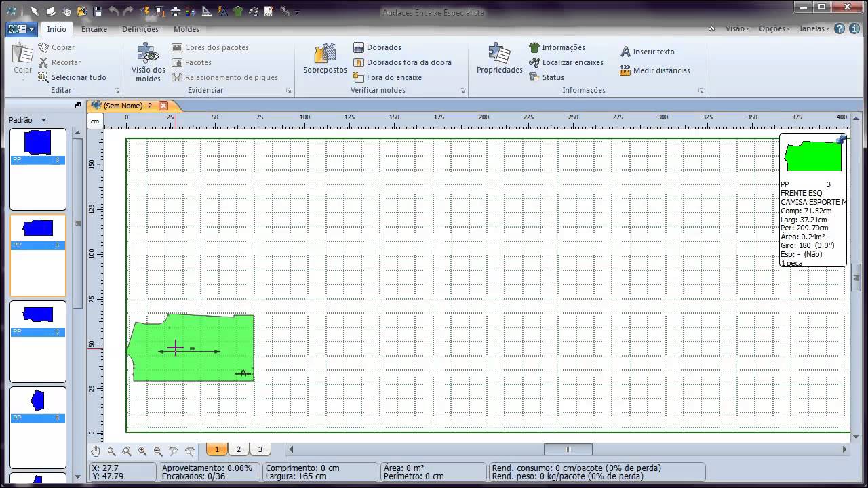Open the Definições ribbon tab
The width and height of the screenshot is (868, 488).
click(140, 29)
